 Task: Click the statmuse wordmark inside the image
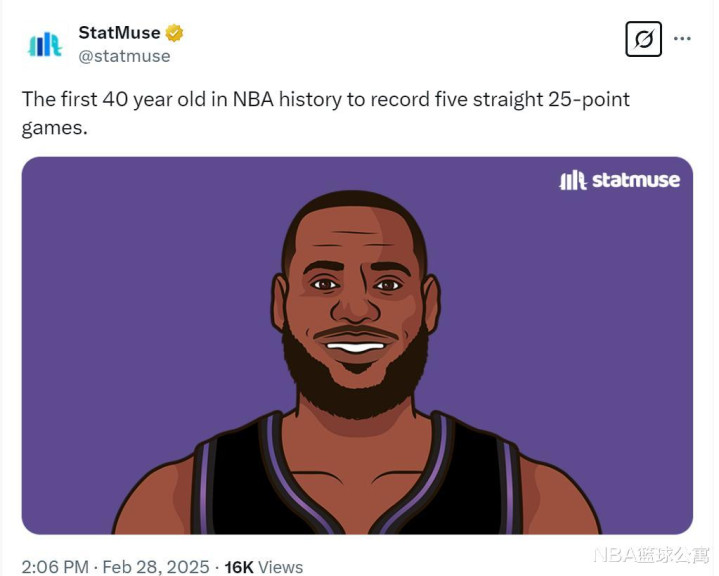635,180
